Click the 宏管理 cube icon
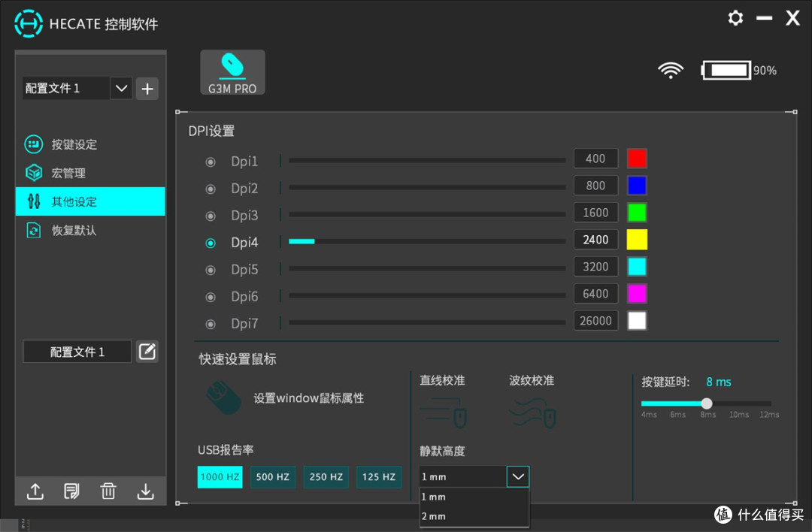The width and height of the screenshot is (812, 532). pyautogui.click(x=34, y=173)
